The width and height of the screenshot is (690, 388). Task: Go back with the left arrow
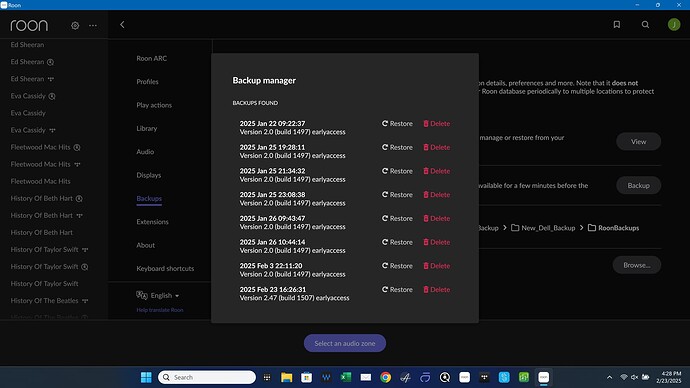[x=122, y=25]
